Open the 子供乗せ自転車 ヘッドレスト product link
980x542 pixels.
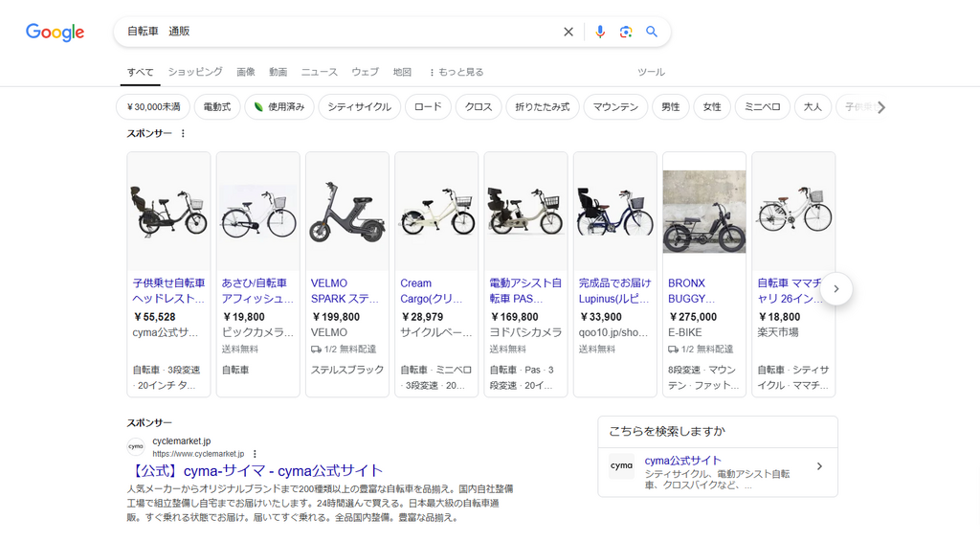pos(168,291)
